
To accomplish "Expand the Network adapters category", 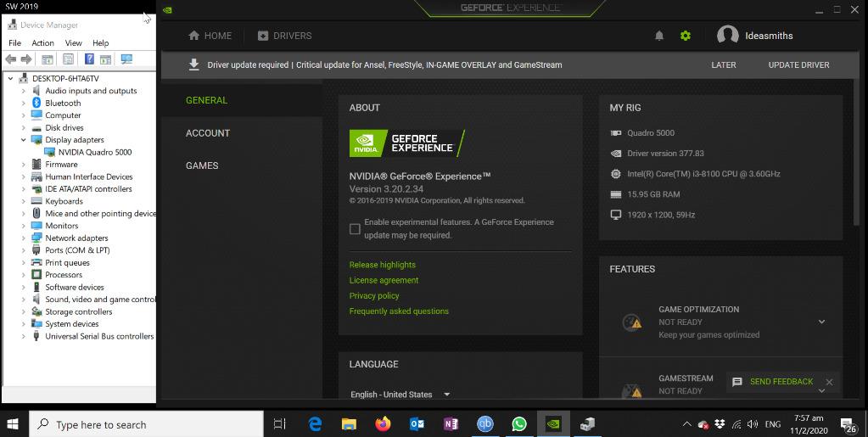I will 23,238.
